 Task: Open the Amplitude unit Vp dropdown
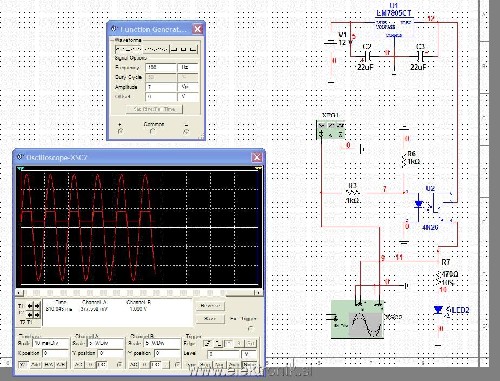click(x=188, y=87)
